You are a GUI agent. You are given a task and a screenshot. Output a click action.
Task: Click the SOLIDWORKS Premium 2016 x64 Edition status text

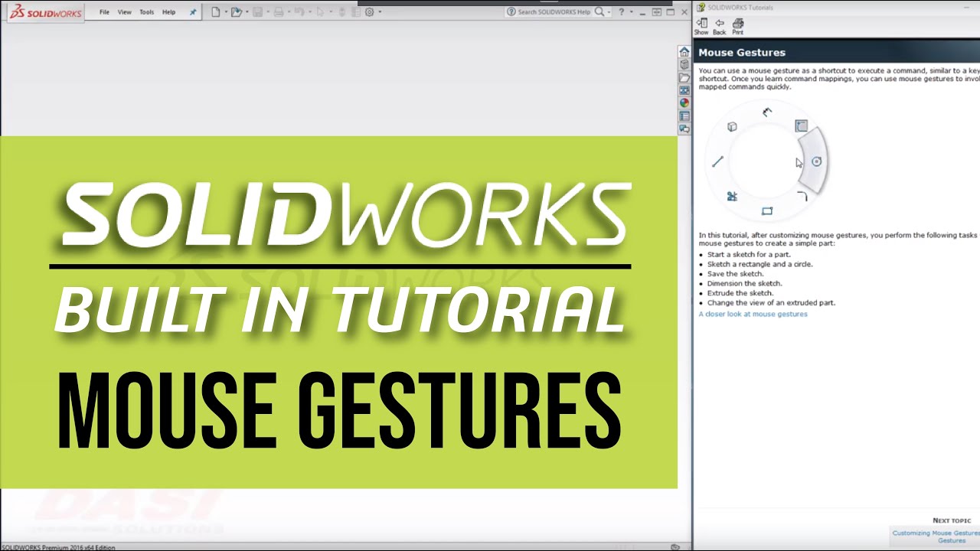pos(58,547)
